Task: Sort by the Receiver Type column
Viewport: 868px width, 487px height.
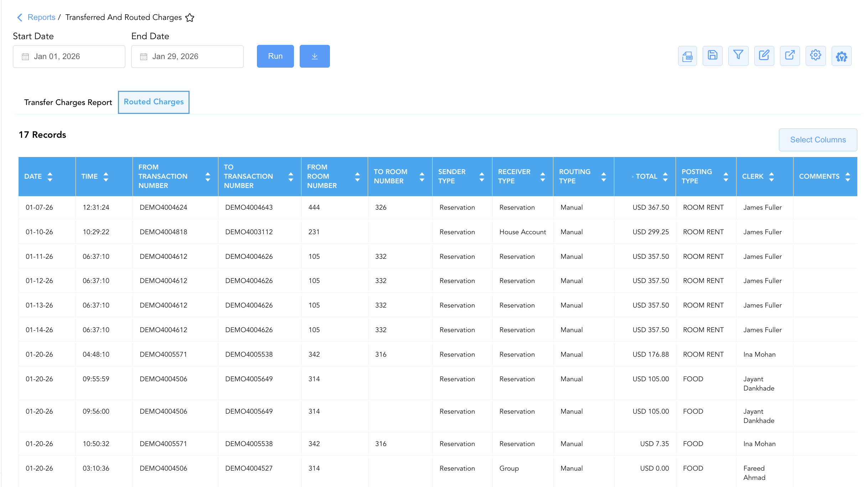Action: (543, 177)
